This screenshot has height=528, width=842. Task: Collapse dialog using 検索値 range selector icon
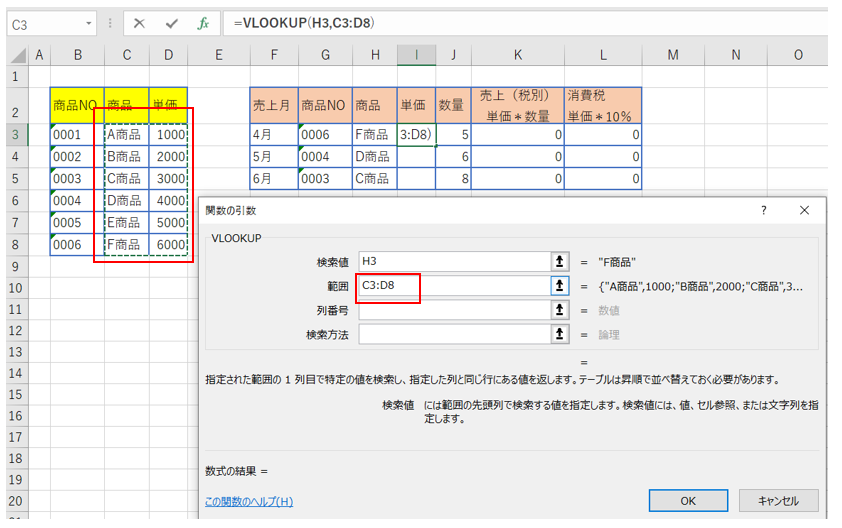[x=560, y=261]
